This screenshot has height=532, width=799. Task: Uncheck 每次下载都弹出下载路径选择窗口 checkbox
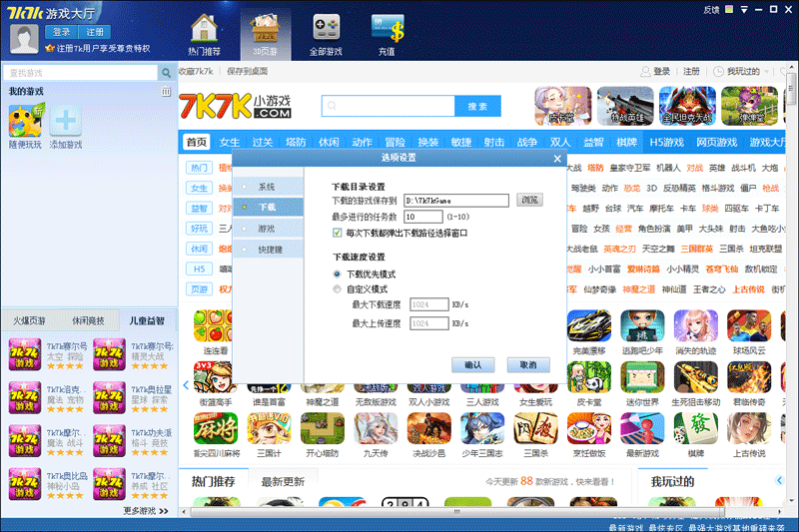[x=337, y=234]
